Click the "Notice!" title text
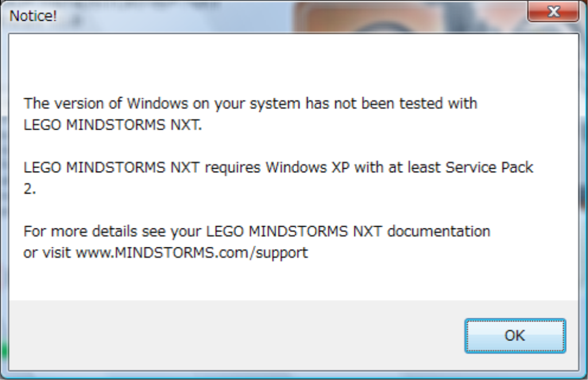Viewport: 588px width, 380px height. [x=33, y=16]
